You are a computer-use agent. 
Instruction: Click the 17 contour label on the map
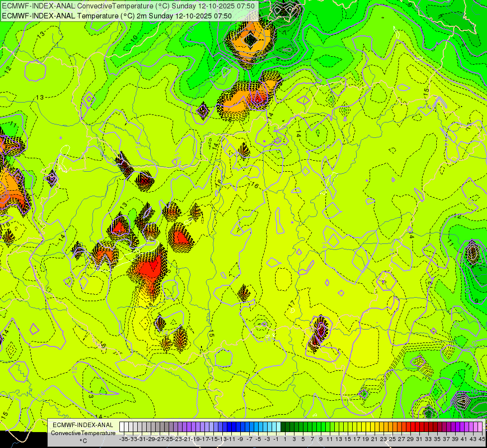point(292,304)
